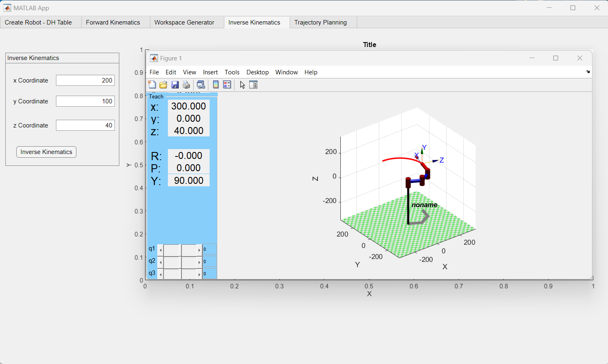Toggle plot linking in the figure toolbar
This screenshot has height=364, width=608.
pyautogui.click(x=201, y=85)
